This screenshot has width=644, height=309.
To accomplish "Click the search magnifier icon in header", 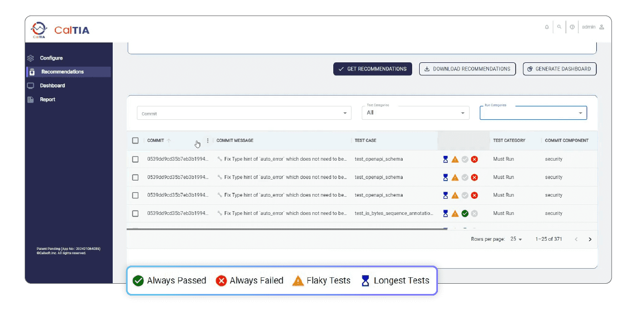I will coord(559,27).
